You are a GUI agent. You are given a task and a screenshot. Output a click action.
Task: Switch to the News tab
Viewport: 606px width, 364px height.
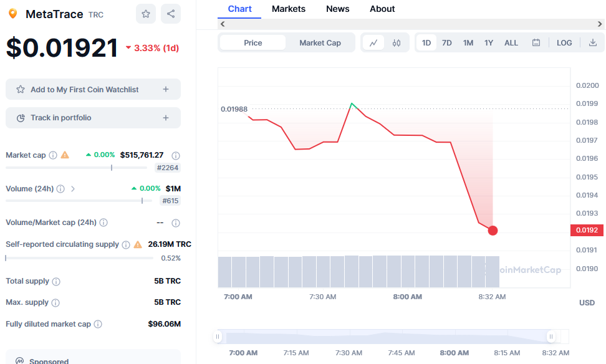tap(337, 9)
